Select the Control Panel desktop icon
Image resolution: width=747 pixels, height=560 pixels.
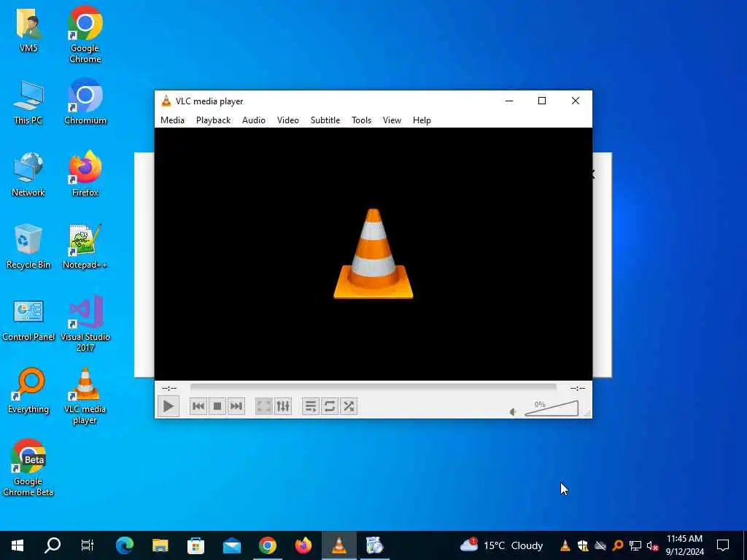[x=28, y=321]
